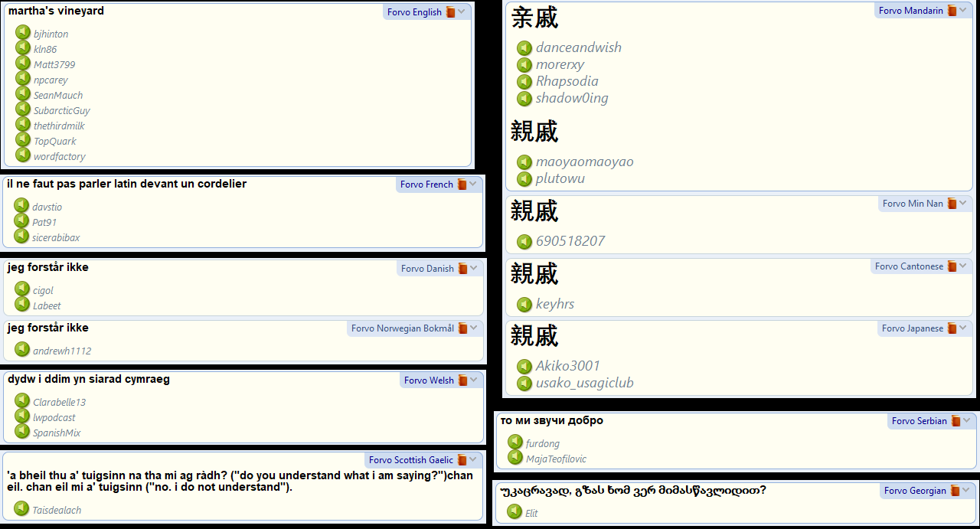Expand the Forvo Georgian dropdown arrow

pos(966,490)
